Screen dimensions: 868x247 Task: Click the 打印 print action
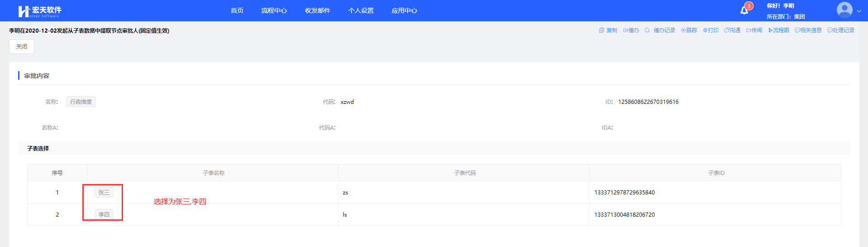(711, 30)
